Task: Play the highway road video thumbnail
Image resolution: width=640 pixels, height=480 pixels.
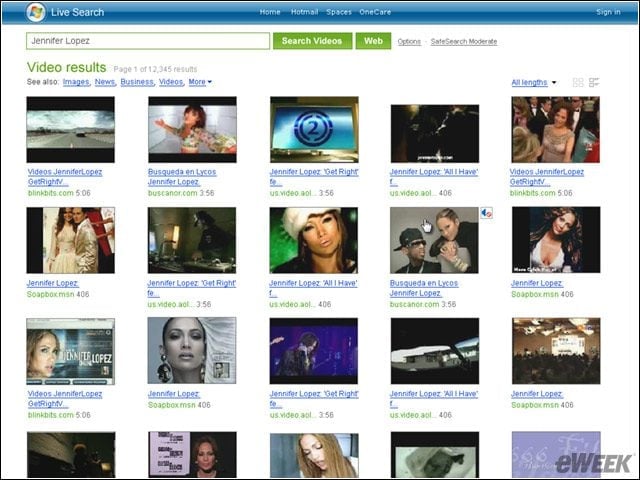Action: pyautogui.click(x=71, y=129)
